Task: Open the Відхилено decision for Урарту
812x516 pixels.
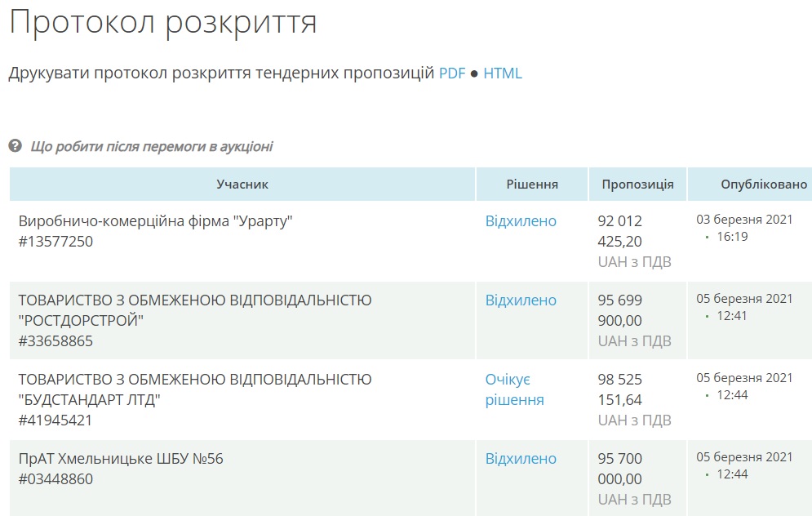Action: coord(521,221)
